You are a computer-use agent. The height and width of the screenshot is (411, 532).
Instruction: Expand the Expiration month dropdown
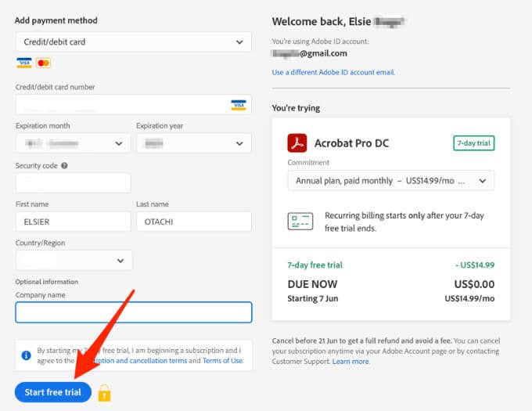click(73, 143)
